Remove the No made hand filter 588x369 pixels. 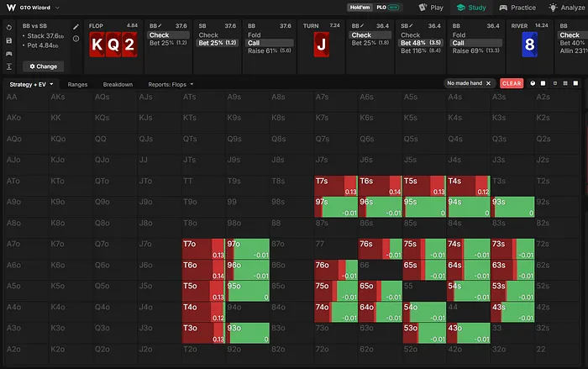tap(488, 83)
